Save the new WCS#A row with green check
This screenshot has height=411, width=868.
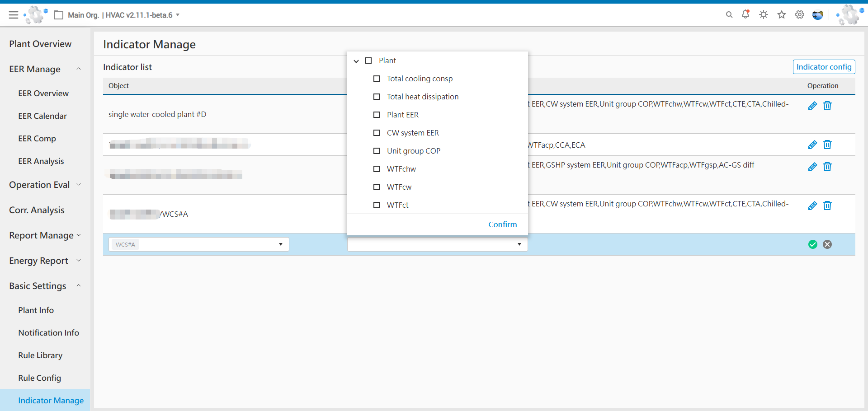[x=812, y=244]
